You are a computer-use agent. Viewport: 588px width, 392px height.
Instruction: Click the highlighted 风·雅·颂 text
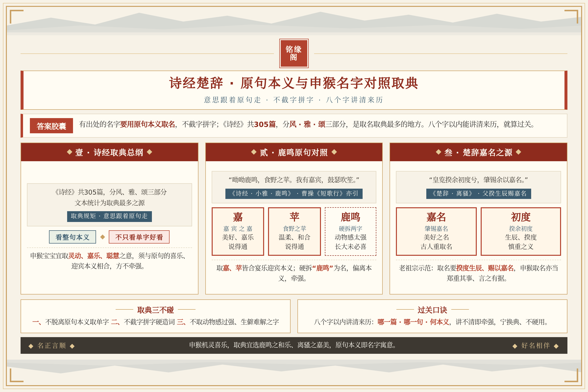[x=307, y=124]
